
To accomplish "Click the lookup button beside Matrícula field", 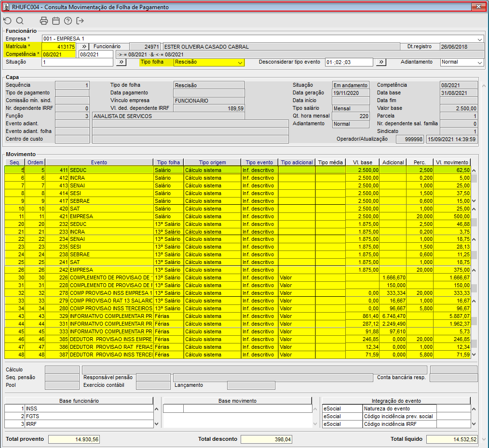I will coord(84,47).
